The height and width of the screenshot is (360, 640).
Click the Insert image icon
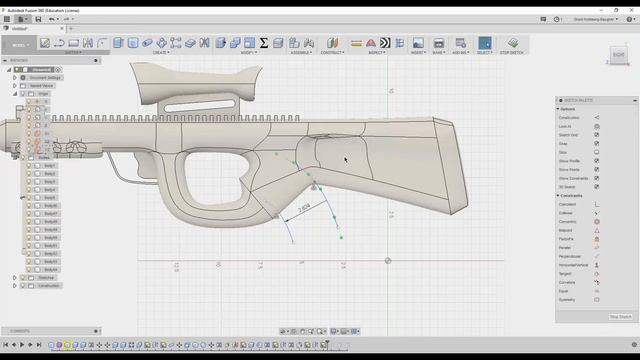coord(418,43)
